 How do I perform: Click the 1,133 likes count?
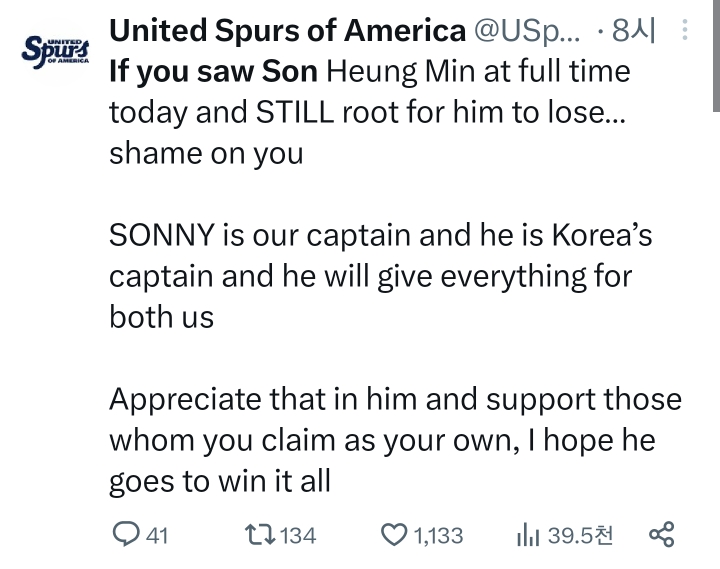[438, 536]
